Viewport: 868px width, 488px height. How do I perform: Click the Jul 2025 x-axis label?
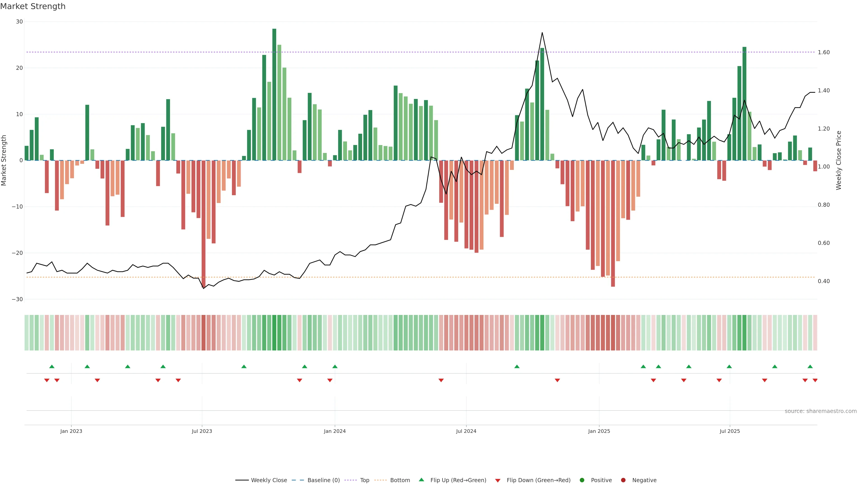(x=729, y=431)
